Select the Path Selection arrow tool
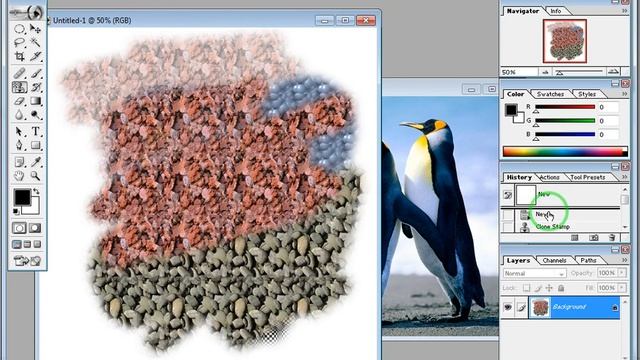Image resolution: width=640 pixels, height=360 pixels. point(19,131)
